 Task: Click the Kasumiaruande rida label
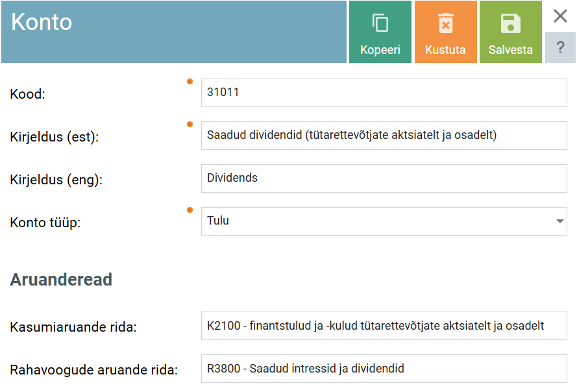pyautogui.click(x=73, y=328)
